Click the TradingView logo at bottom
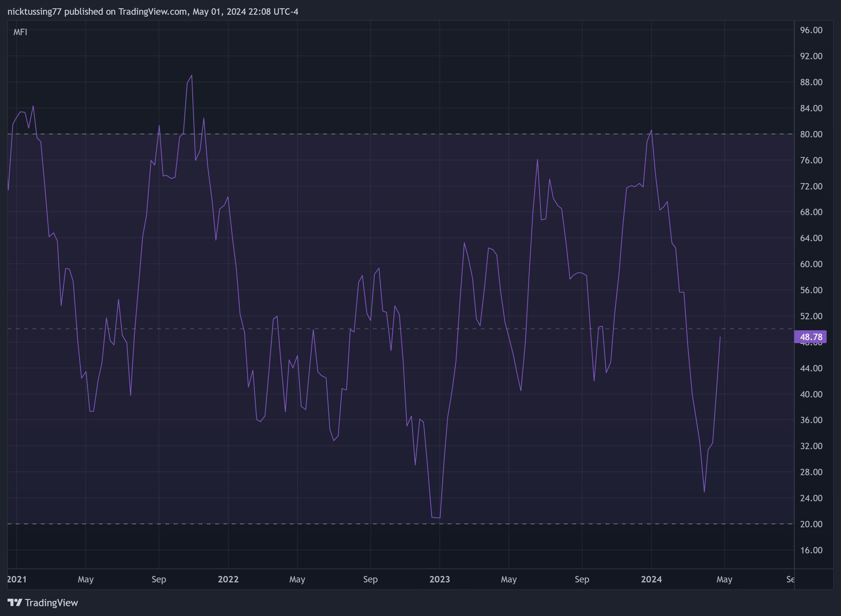 43,603
